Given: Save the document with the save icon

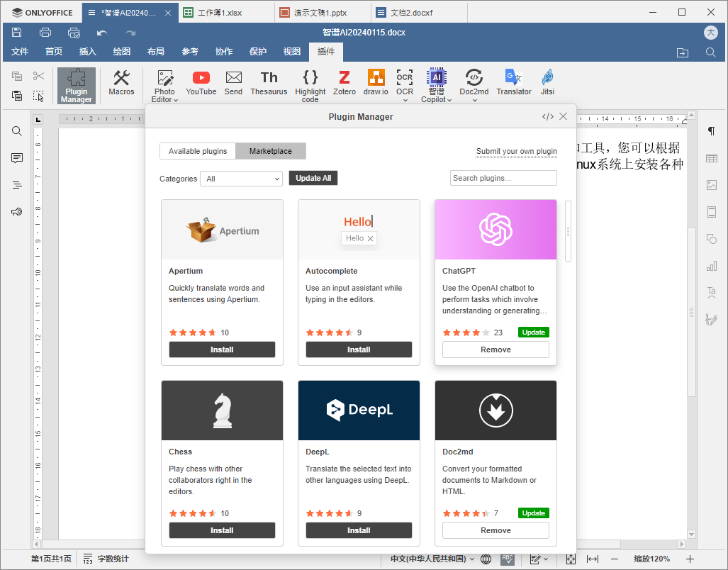Looking at the screenshot, I should [17, 33].
